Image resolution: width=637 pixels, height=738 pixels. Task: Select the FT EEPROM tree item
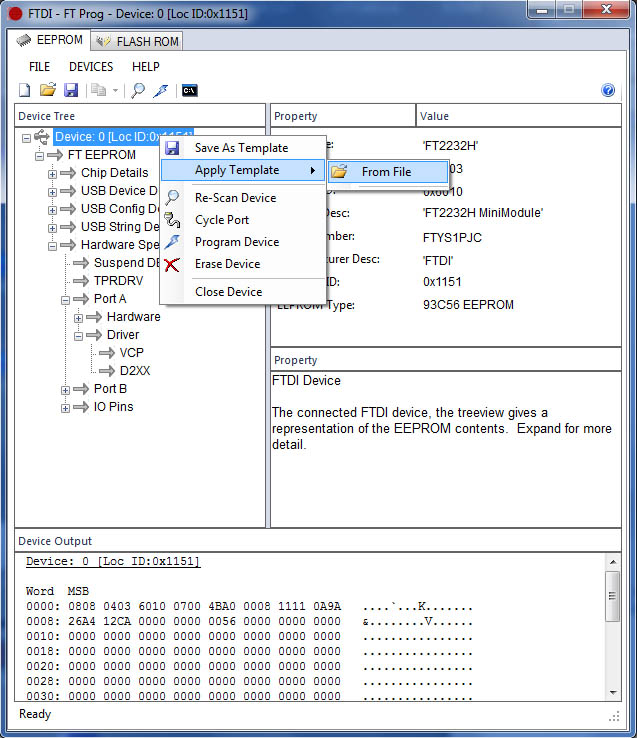(x=102, y=155)
